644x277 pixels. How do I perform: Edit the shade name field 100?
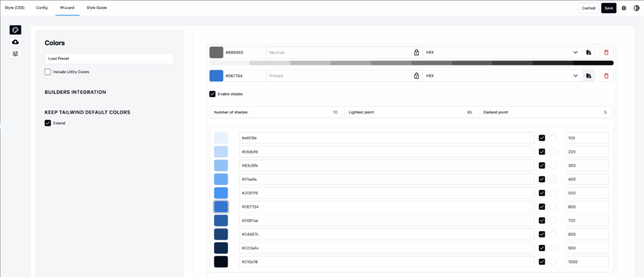coord(587,138)
